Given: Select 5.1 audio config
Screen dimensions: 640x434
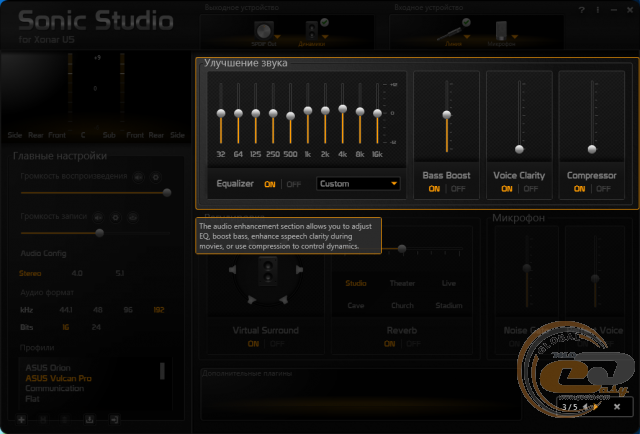Looking at the screenshot, I should (x=120, y=274).
